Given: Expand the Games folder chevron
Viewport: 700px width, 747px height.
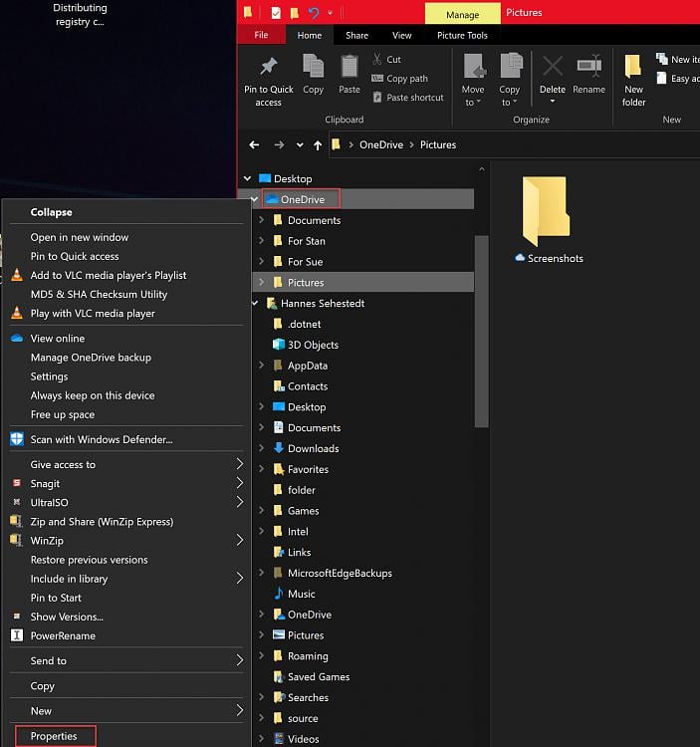Looking at the screenshot, I should [261, 510].
